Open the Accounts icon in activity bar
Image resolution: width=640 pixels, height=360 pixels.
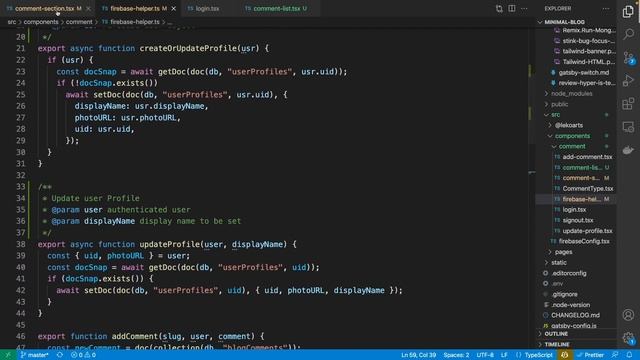(628, 315)
